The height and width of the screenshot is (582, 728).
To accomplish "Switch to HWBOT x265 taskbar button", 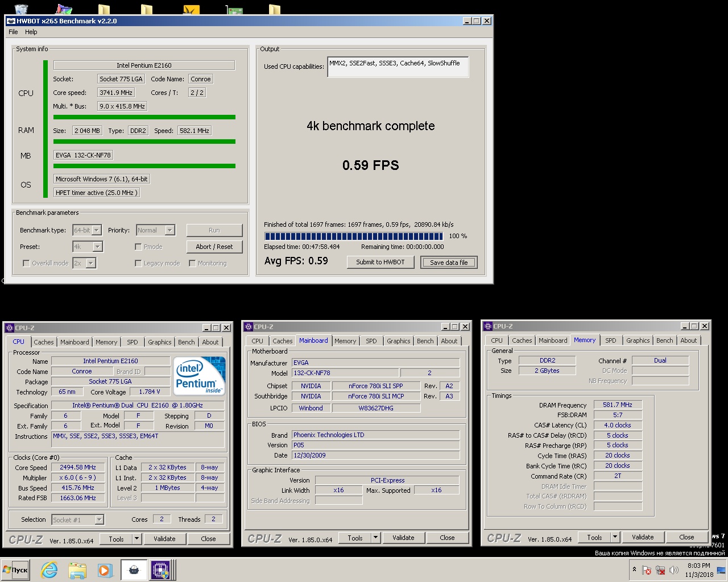I will click(x=134, y=570).
